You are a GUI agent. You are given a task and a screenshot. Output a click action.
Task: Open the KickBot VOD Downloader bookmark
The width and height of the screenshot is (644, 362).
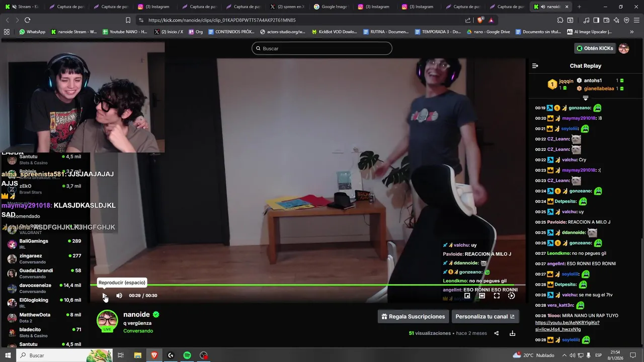coord(335,32)
